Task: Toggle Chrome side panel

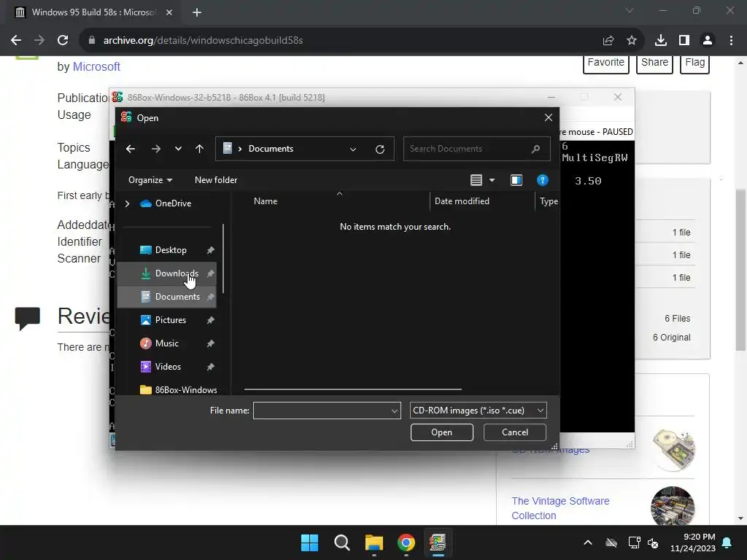Action: pos(684,41)
